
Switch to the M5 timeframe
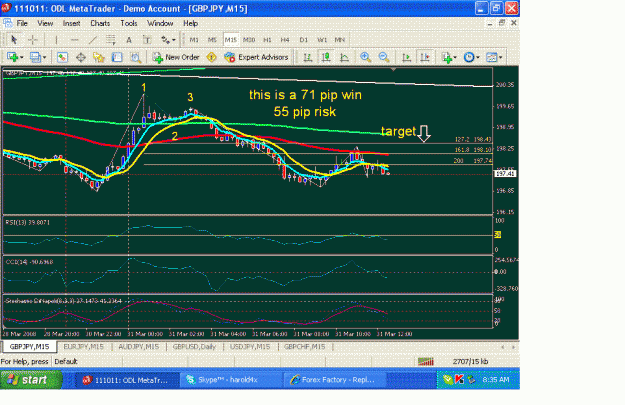(212, 40)
